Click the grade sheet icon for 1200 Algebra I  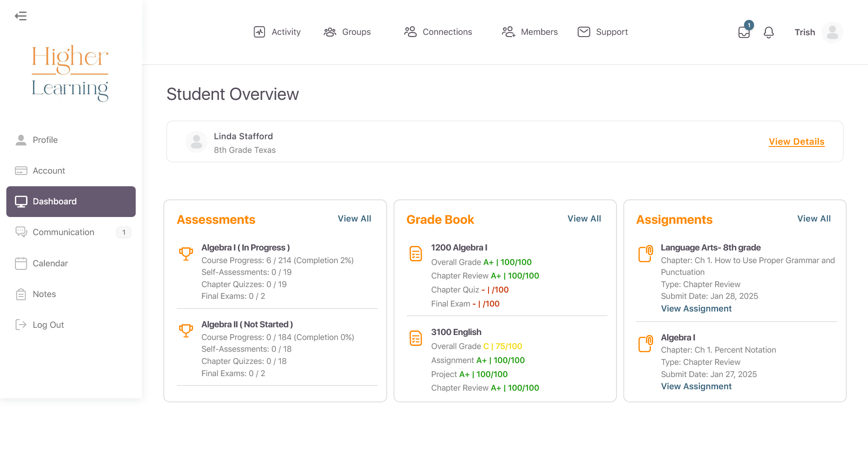click(x=416, y=254)
